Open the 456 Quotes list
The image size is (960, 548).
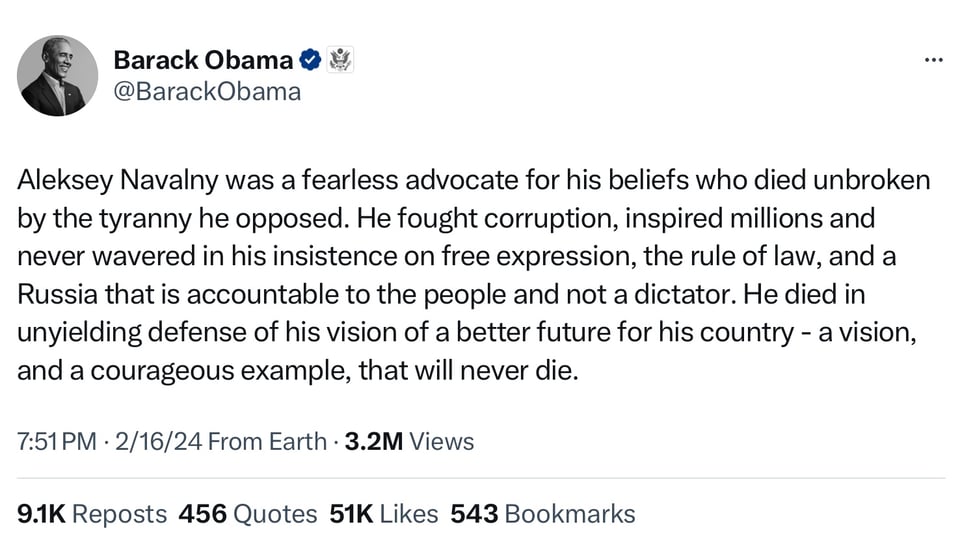[x=247, y=514]
